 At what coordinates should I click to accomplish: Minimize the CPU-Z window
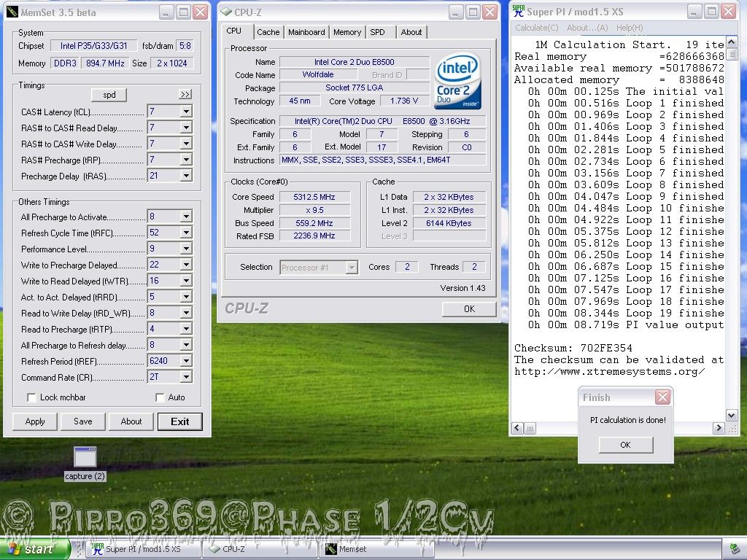pyautogui.click(x=455, y=12)
